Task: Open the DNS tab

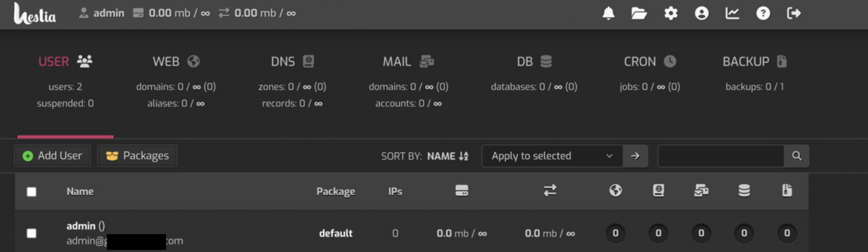Action: (x=292, y=62)
